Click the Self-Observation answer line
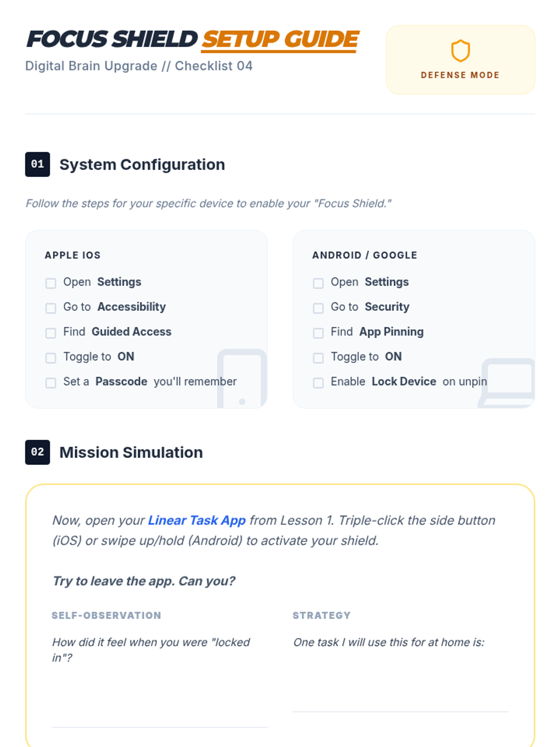The image size is (560, 747). 160,727
